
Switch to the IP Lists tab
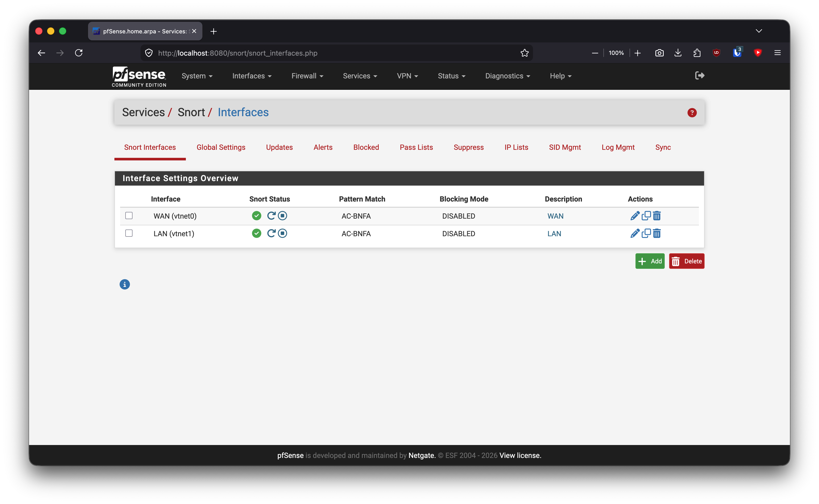pos(516,147)
